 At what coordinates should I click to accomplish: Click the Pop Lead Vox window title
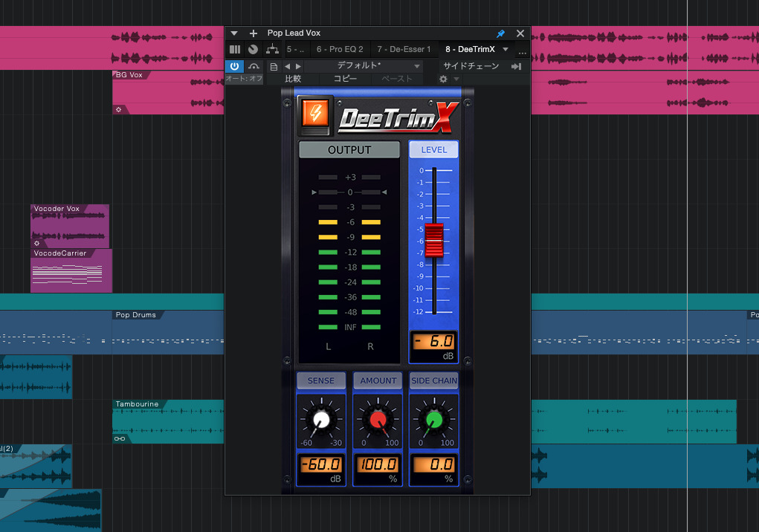click(294, 33)
